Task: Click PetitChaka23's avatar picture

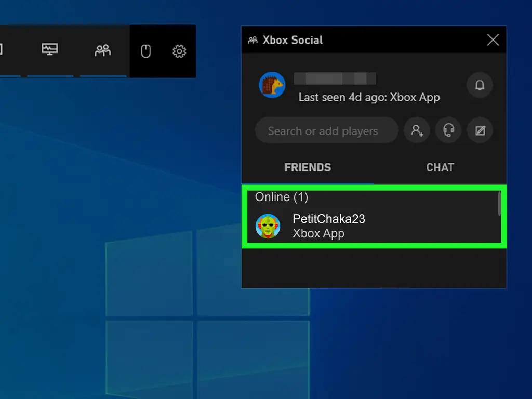Action: coord(268,227)
